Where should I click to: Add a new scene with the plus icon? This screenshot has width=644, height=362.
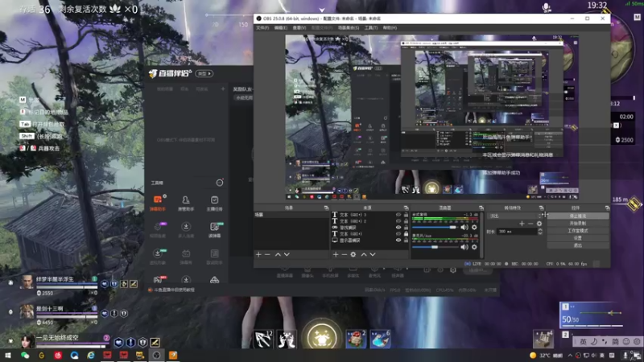258,254
